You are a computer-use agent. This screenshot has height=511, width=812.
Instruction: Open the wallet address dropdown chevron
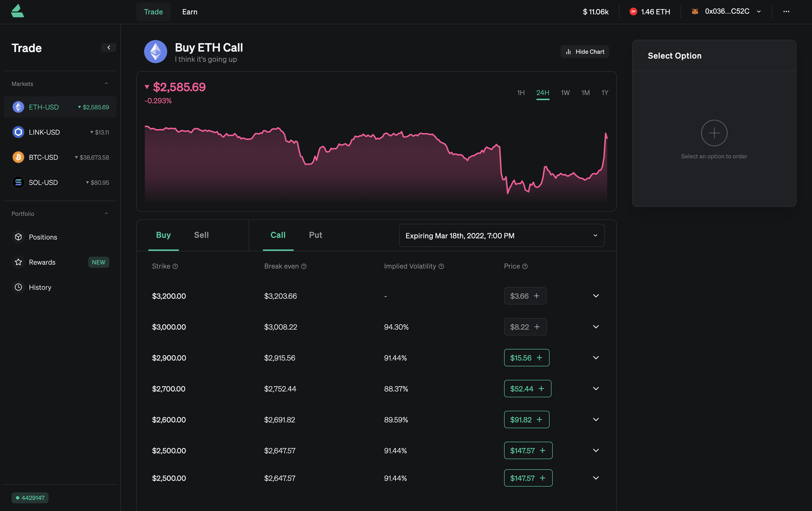[x=758, y=11]
